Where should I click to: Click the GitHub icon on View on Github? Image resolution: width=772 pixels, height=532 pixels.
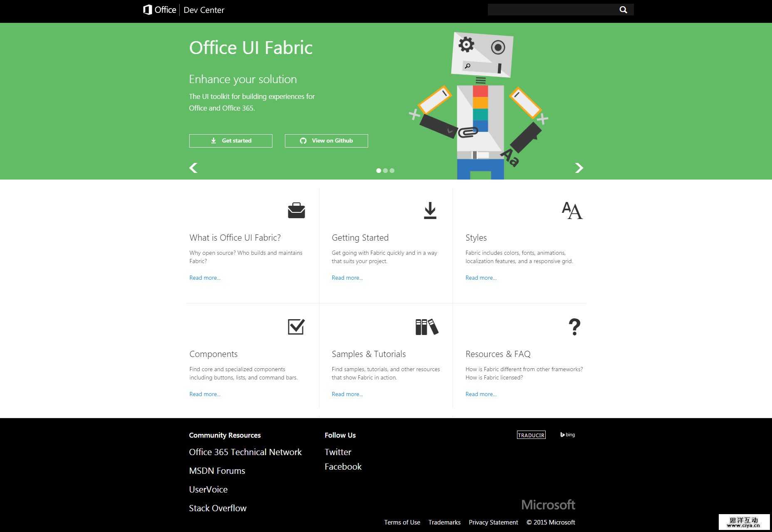303,140
